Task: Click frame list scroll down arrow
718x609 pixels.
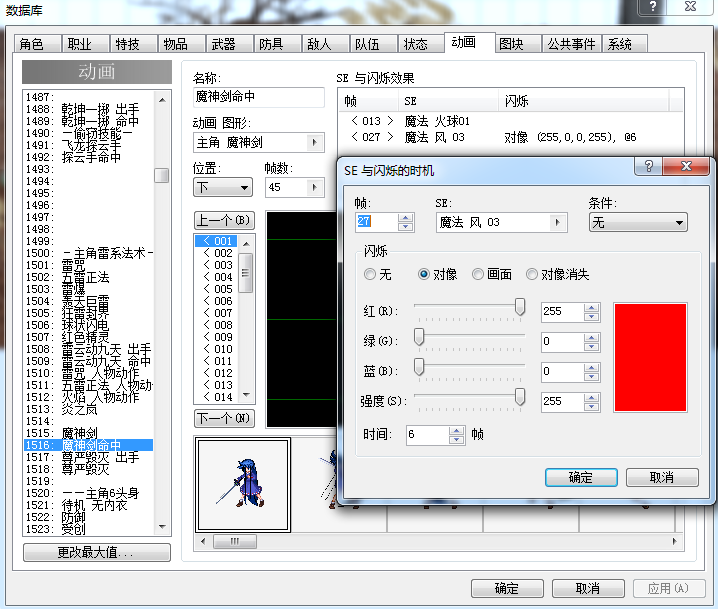Action: (x=246, y=395)
